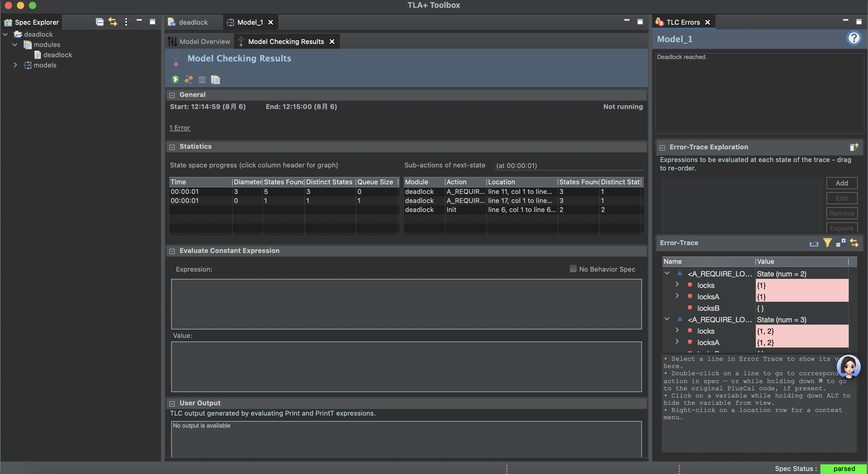Screen dimensions: 868x474
Task: Close the Model_1 editor tab
Action: pyautogui.click(x=270, y=22)
